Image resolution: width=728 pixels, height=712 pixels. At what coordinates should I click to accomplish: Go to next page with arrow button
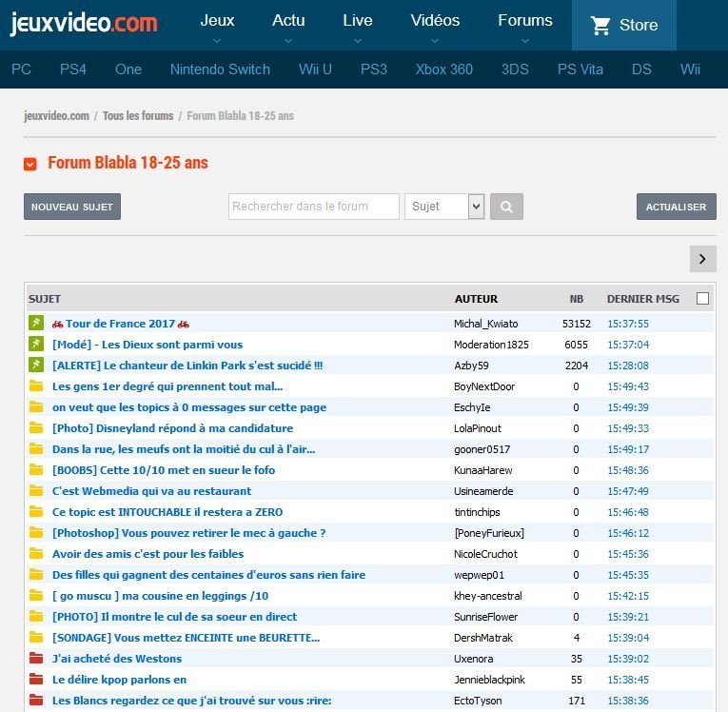(x=701, y=259)
